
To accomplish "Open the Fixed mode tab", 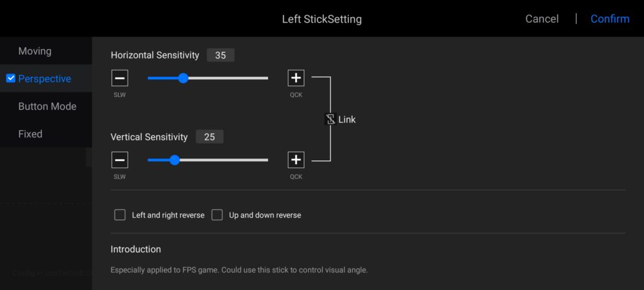I will tap(30, 134).
